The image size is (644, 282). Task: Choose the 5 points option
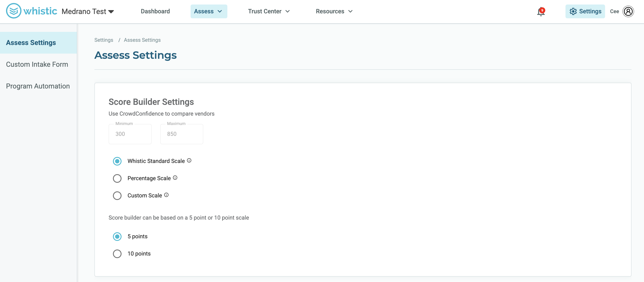point(117,236)
